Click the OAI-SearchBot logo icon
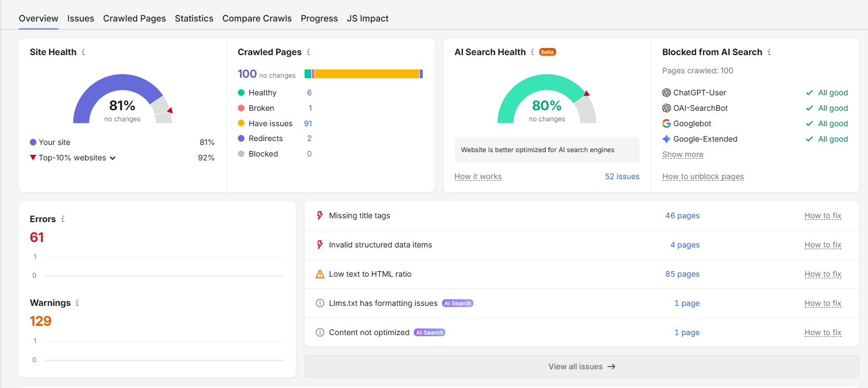 click(667, 108)
